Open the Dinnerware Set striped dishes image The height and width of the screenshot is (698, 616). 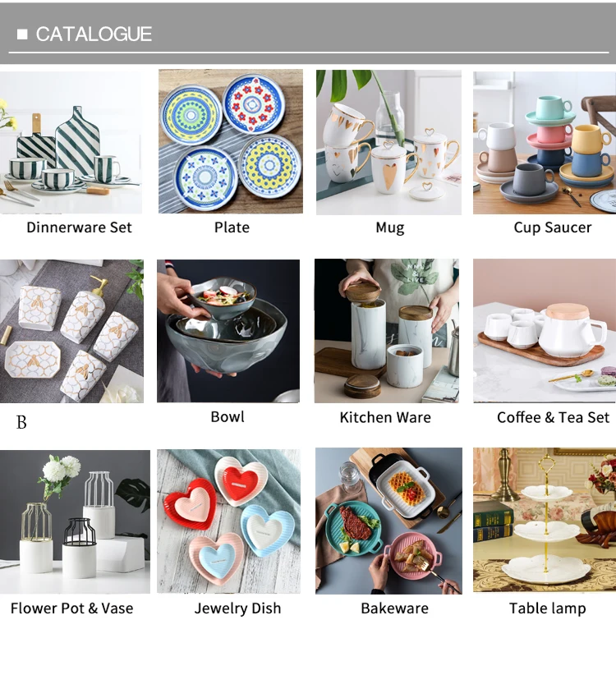tap(71, 142)
